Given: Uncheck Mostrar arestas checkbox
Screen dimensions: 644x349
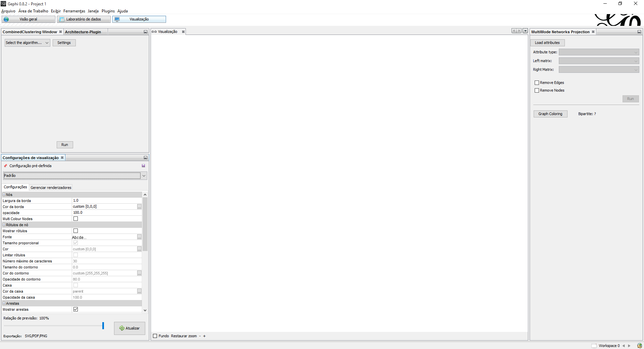Looking at the screenshot, I should tap(75, 309).
